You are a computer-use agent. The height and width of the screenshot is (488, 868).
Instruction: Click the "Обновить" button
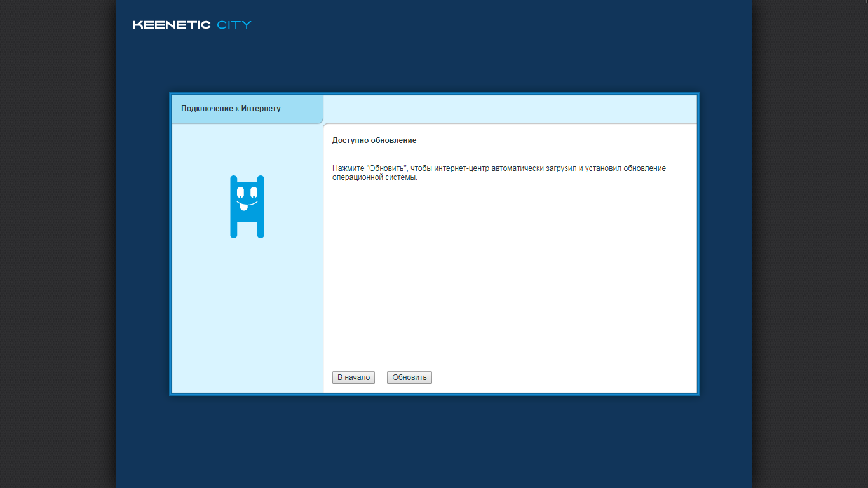click(x=409, y=377)
